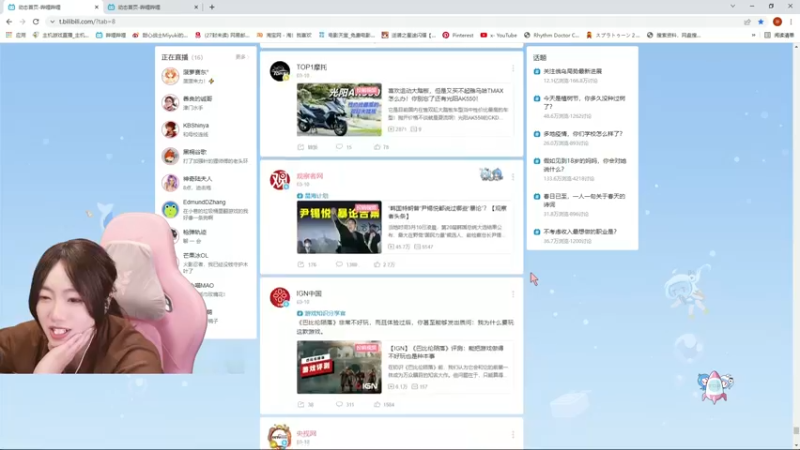Comment on the 观察者网 post
The image size is (800, 450).
click(346, 264)
